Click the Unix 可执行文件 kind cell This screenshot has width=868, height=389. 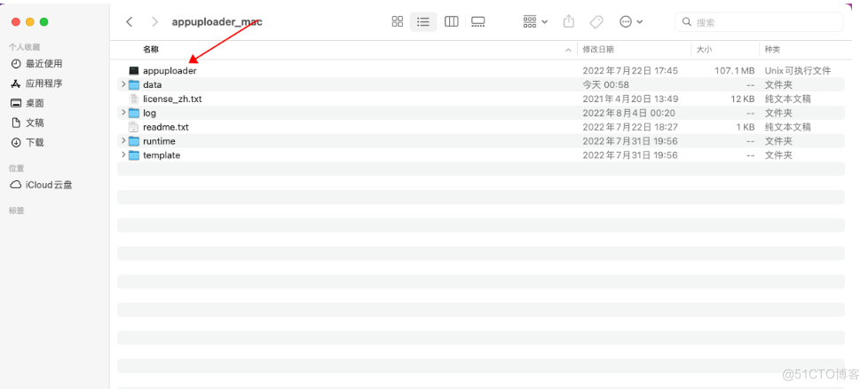[798, 71]
